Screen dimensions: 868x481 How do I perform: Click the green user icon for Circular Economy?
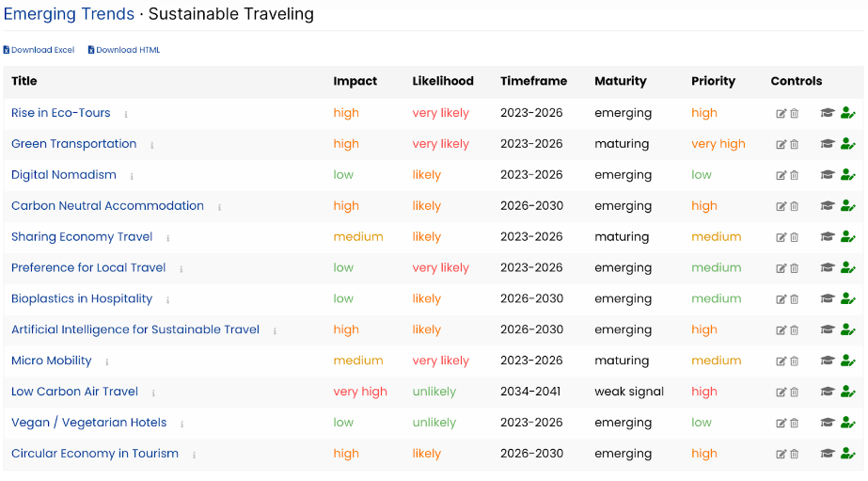click(847, 454)
